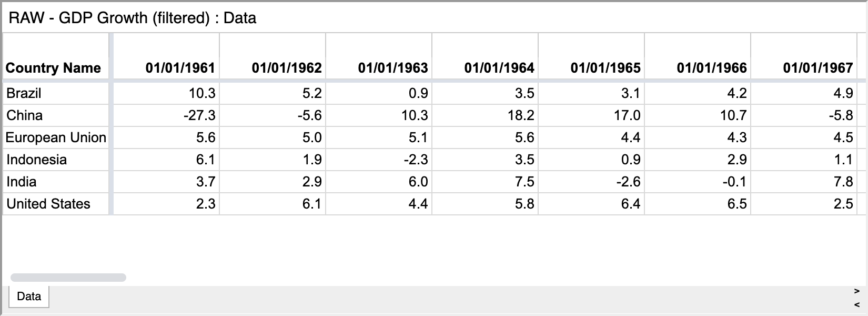Image resolution: width=868 pixels, height=316 pixels.
Task: Click the horizontal scrollbar thumb
Action: (x=68, y=278)
